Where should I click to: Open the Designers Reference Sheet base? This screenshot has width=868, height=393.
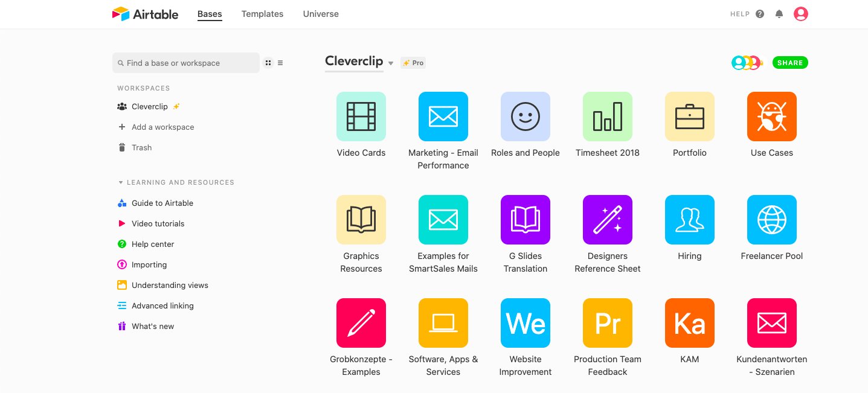point(608,220)
